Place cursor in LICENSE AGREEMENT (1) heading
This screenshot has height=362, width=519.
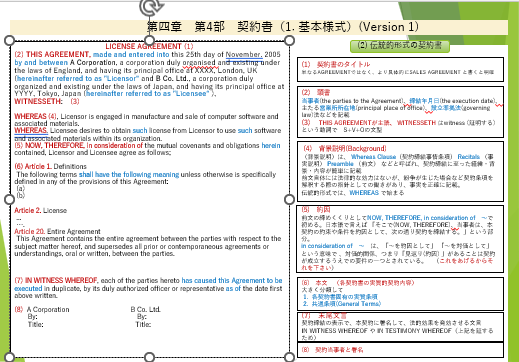pyautogui.click(x=149, y=46)
